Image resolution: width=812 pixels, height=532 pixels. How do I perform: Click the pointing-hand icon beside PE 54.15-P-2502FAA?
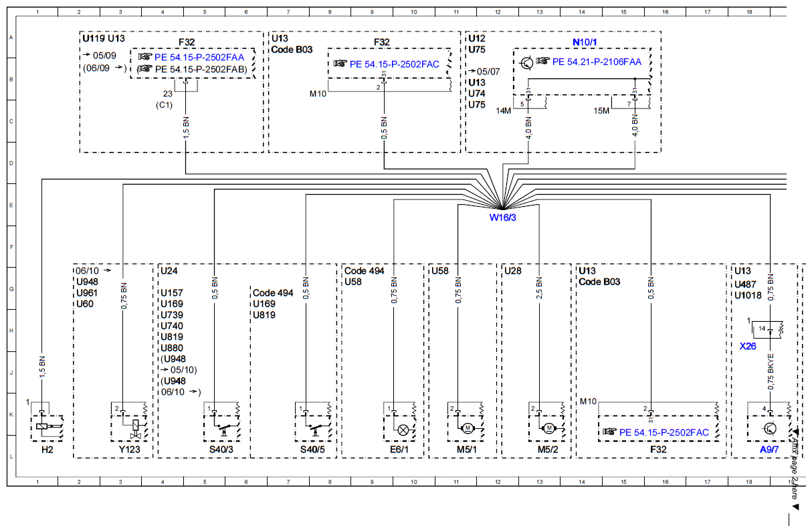pos(145,58)
